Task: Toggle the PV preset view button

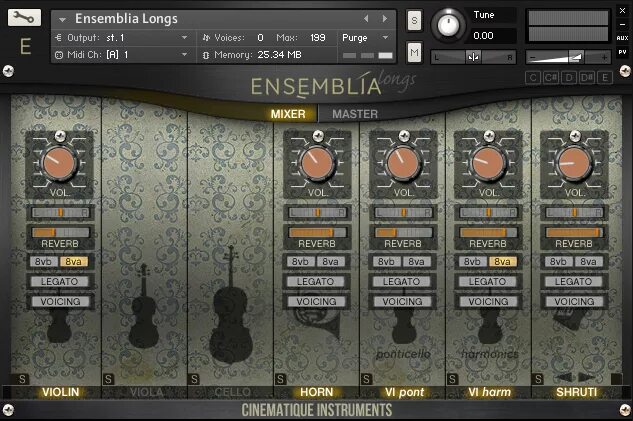Action: point(622,52)
